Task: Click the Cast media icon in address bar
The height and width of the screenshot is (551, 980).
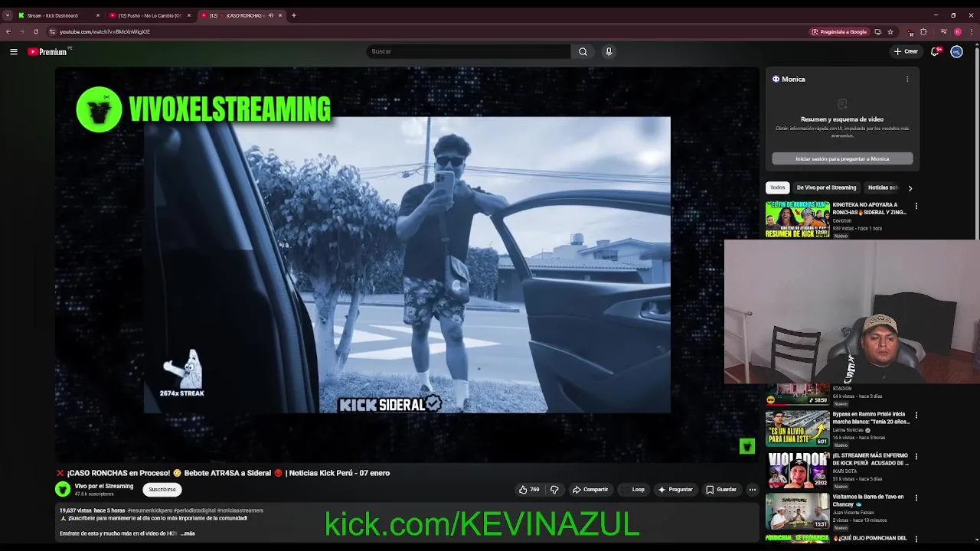Action: pyautogui.click(x=877, y=31)
